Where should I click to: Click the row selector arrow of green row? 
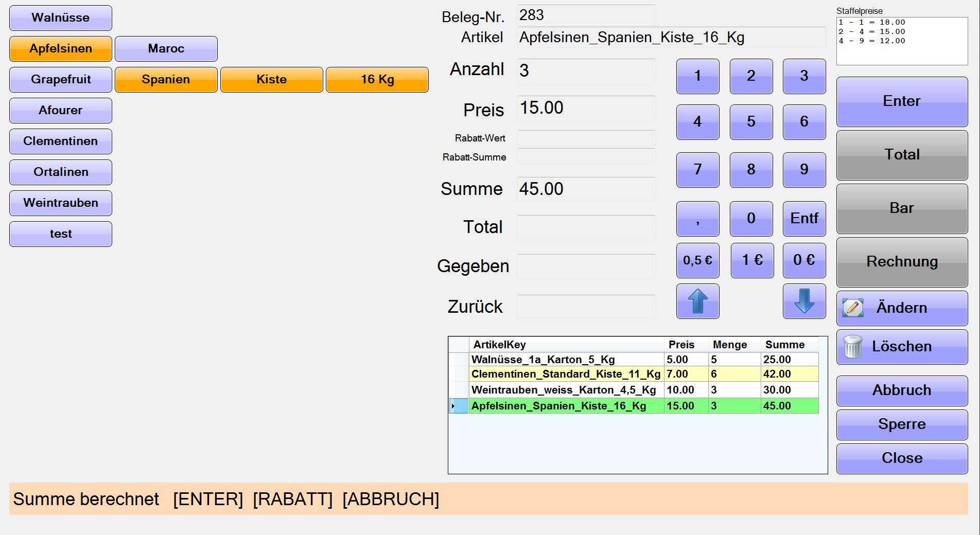[x=459, y=406]
